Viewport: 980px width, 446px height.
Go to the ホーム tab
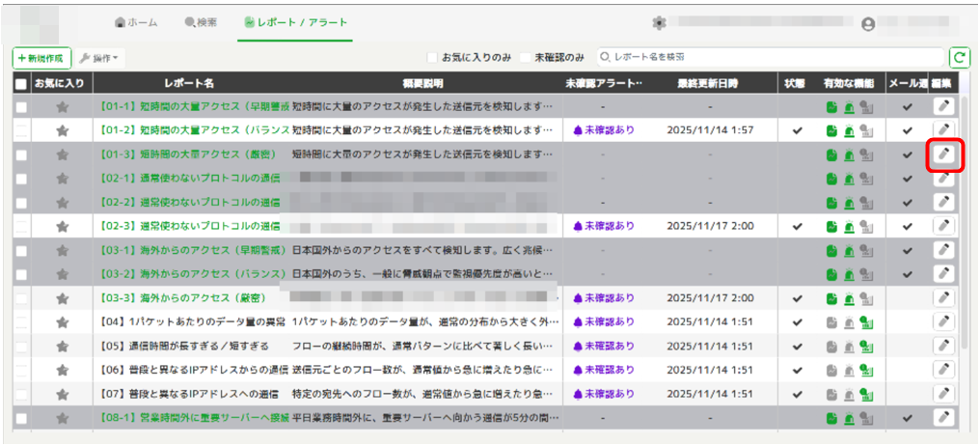point(136,23)
